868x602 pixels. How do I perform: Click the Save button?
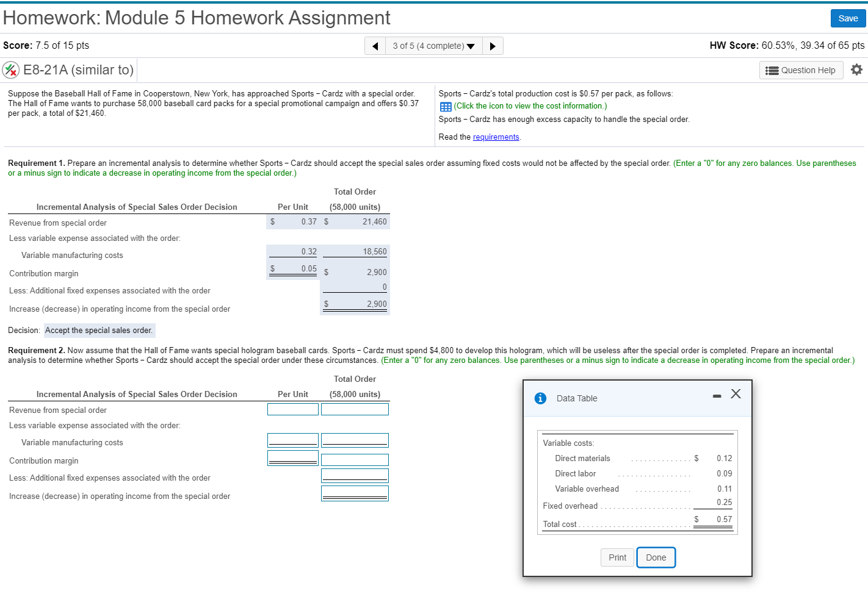pos(848,18)
